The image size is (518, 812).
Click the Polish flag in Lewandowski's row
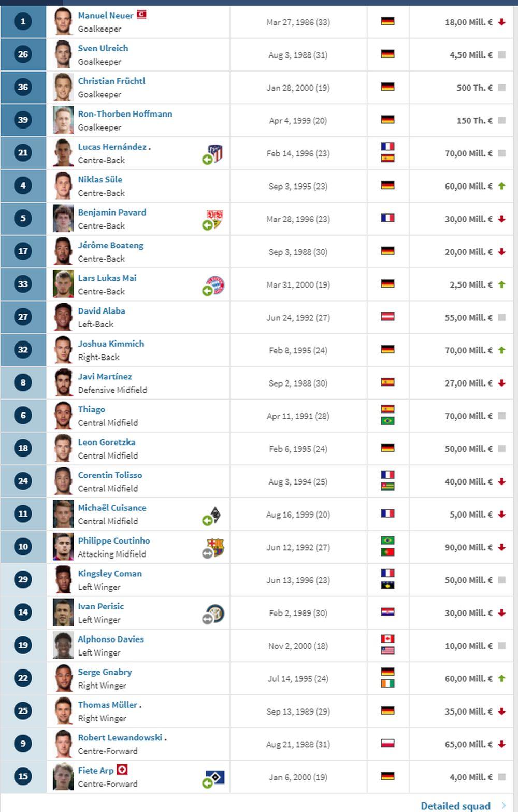click(387, 744)
